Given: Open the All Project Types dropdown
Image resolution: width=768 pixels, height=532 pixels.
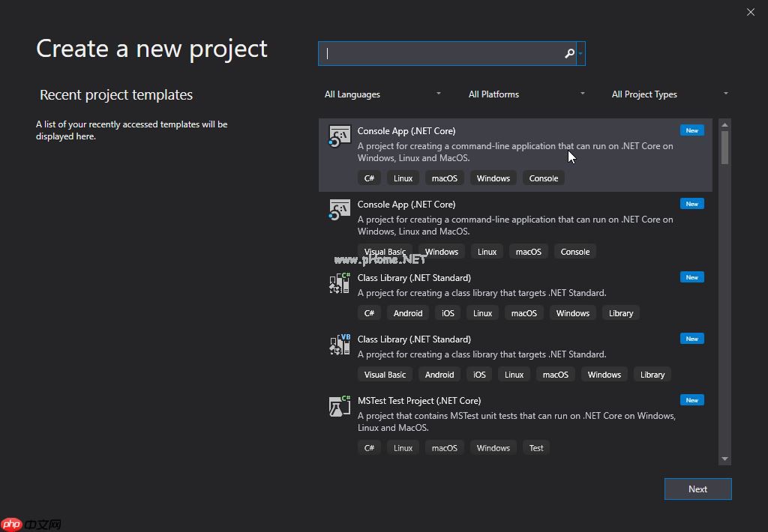Looking at the screenshot, I should pos(670,94).
